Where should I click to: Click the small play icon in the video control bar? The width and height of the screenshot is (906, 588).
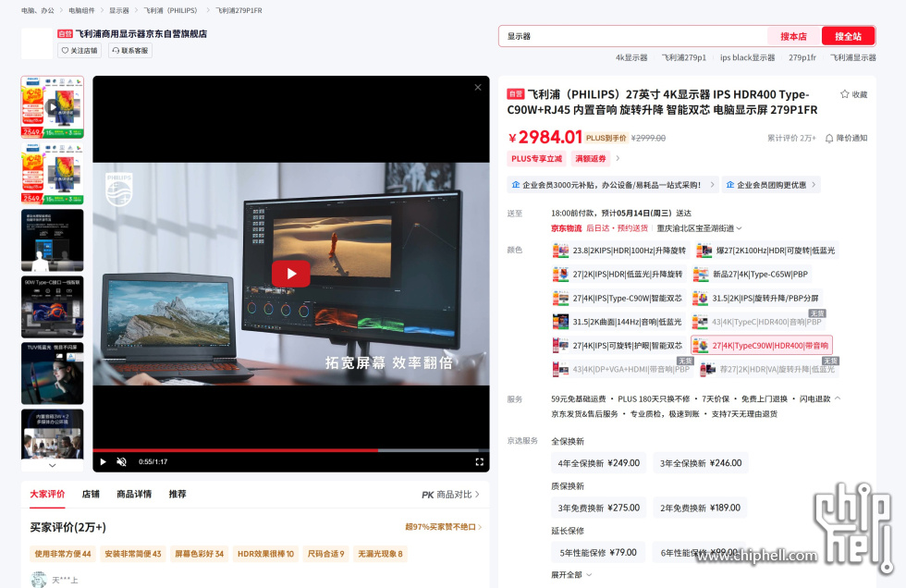click(104, 461)
